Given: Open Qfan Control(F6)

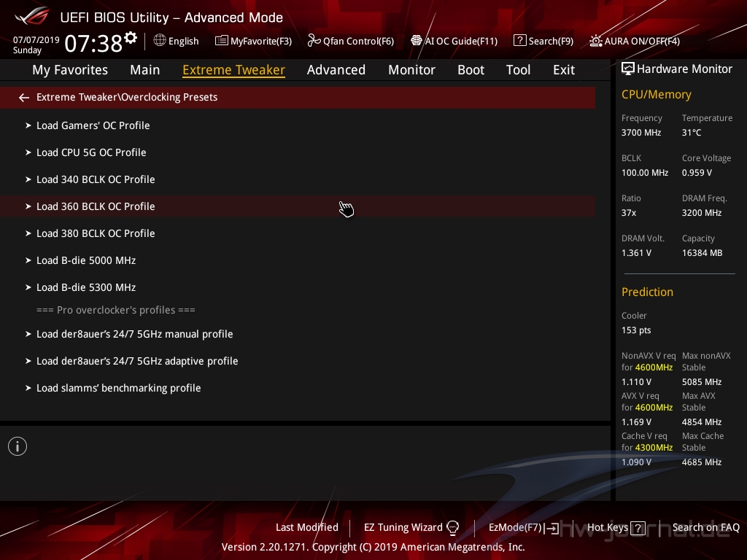Looking at the screenshot, I should point(358,42).
